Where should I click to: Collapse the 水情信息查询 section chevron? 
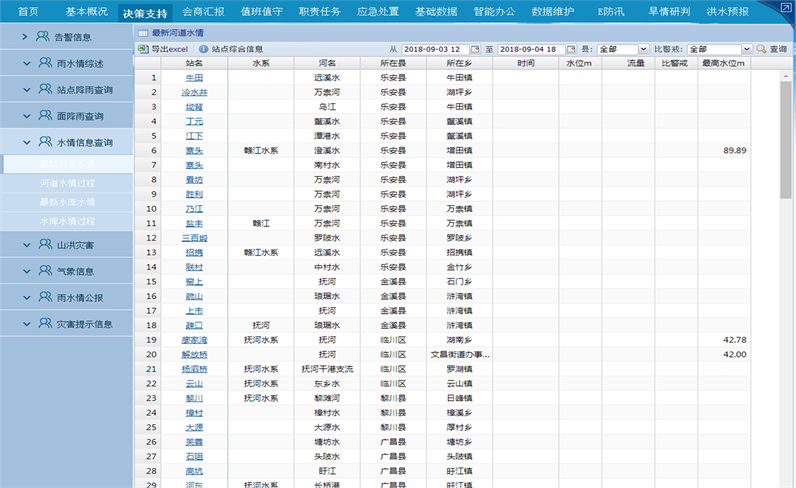[27, 143]
